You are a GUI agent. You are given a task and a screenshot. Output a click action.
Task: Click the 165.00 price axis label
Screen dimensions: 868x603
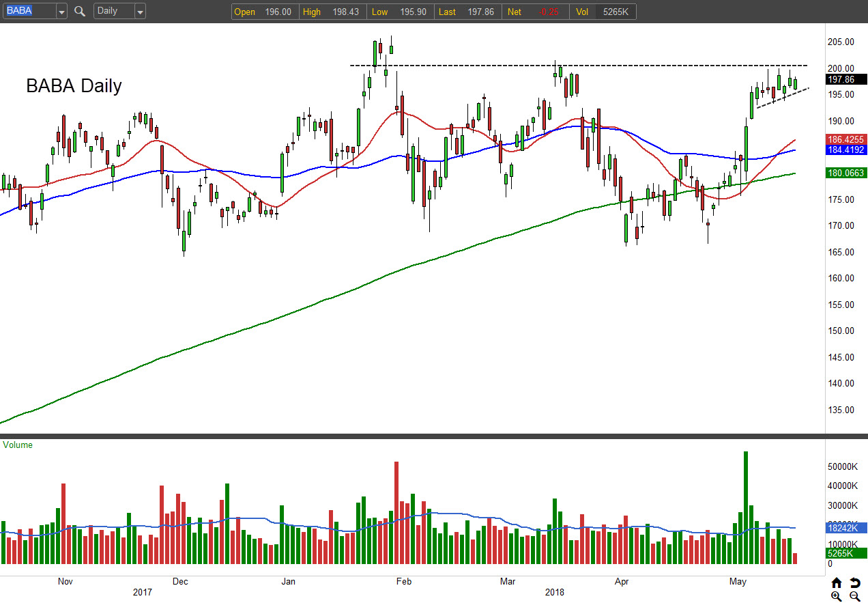(841, 252)
